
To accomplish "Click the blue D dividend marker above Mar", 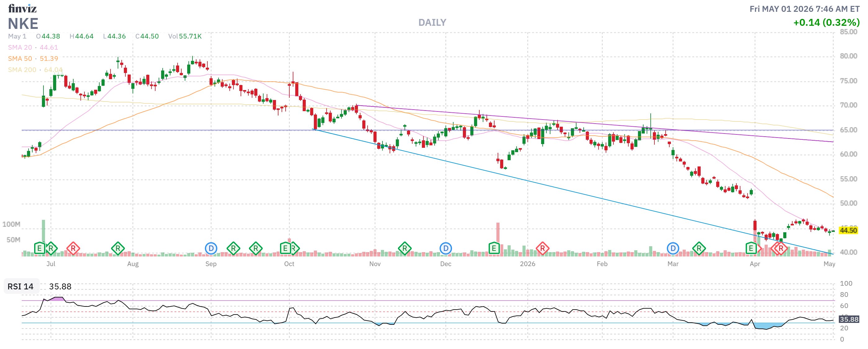I will tap(673, 249).
